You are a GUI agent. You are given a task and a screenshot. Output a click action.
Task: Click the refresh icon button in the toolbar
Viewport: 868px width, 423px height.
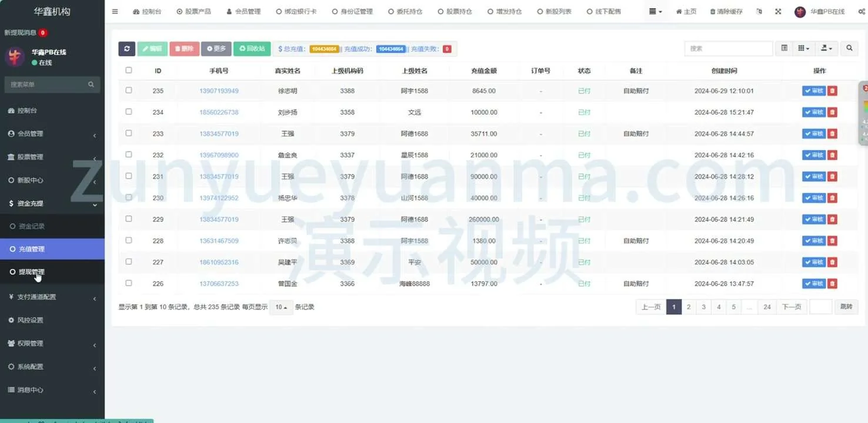pos(126,49)
